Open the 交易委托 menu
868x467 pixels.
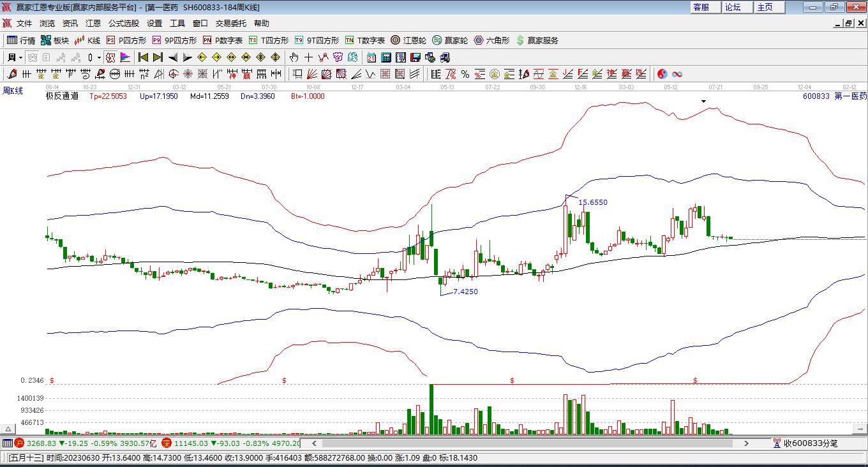[x=231, y=23]
